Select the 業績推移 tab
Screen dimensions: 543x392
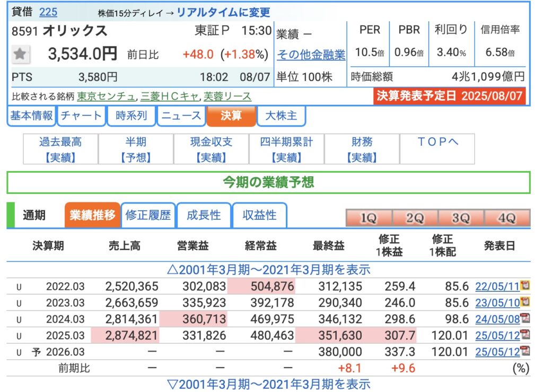pyautogui.click(x=92, y=215)
